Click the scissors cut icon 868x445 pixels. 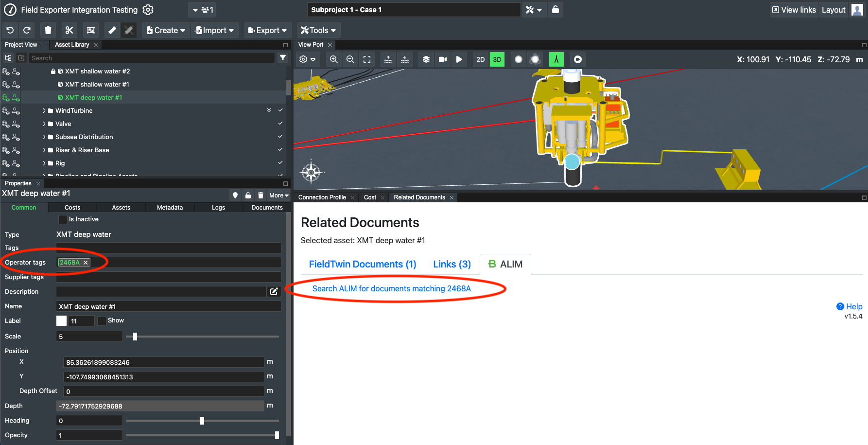(69, 30)
